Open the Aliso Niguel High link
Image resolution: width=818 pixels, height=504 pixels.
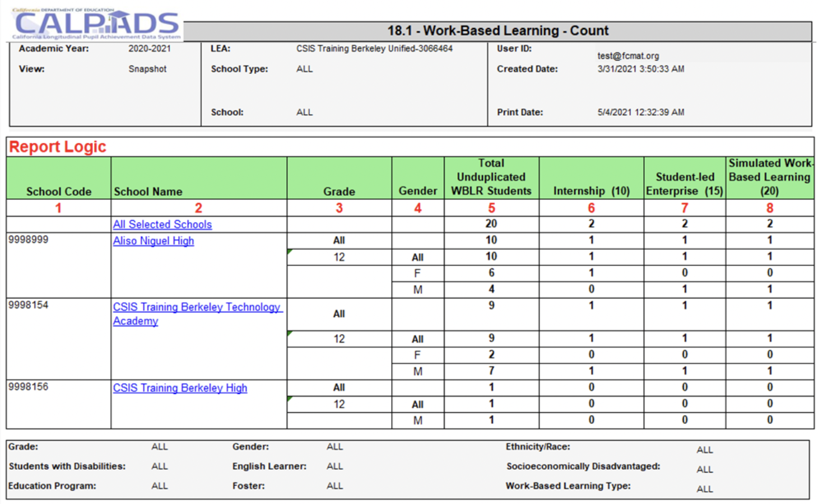(154, 241)
